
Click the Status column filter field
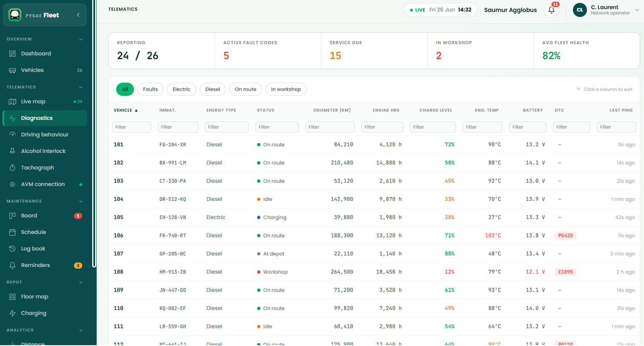click(x=277, y=127)
